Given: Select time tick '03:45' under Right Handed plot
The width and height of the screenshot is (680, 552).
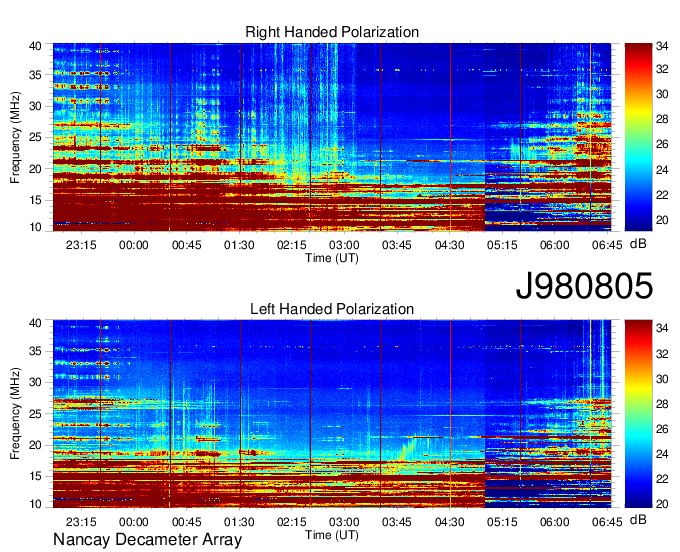Looking at the screenshot, I should click(396, 245).
